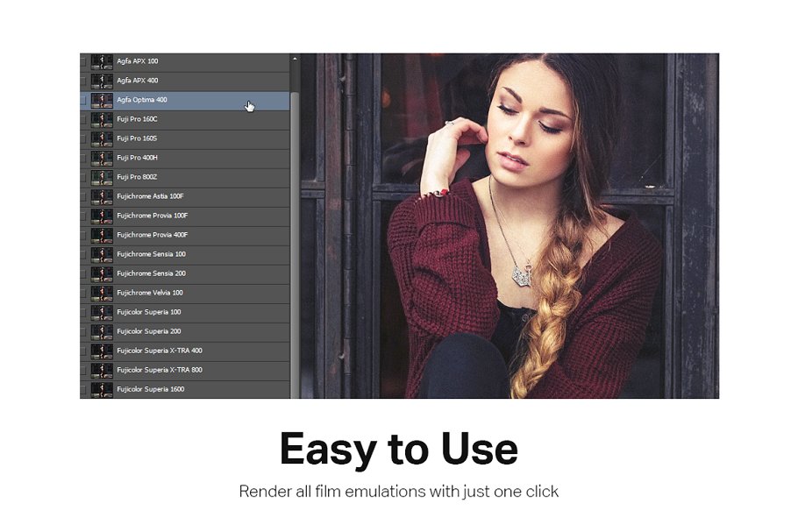Pick Fujicolor Superia X-TRA 800 entry
798x532 pixels.
(x=160, y=370)
